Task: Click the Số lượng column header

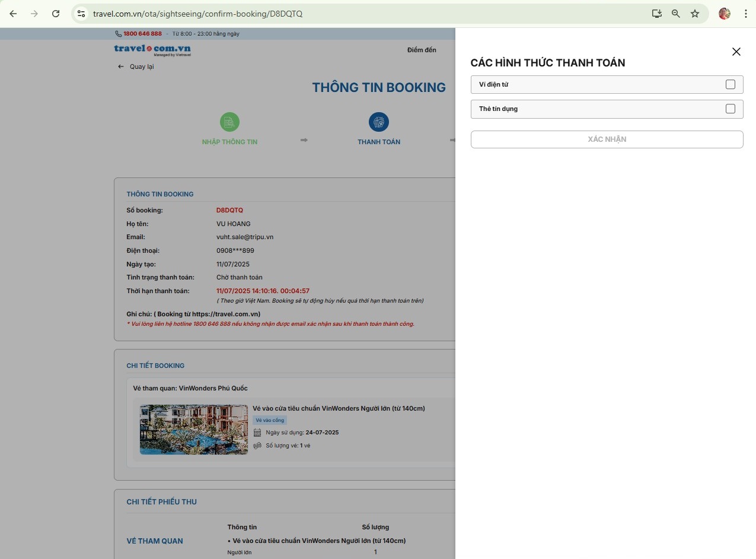Action: pos(375,527)
